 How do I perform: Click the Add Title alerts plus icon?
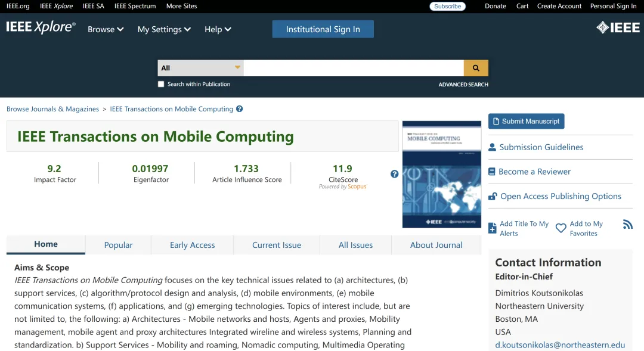coord(492,228)
